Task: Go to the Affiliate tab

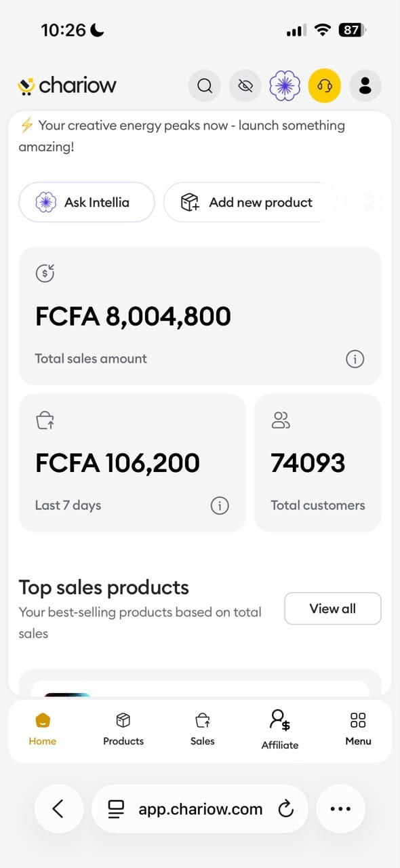Action: coord(280,730)
